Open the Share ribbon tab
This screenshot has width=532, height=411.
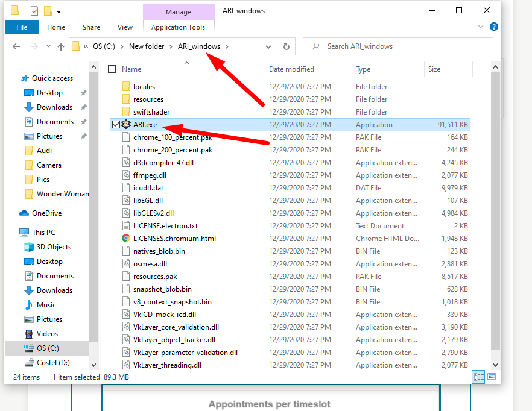click(91, 27)
